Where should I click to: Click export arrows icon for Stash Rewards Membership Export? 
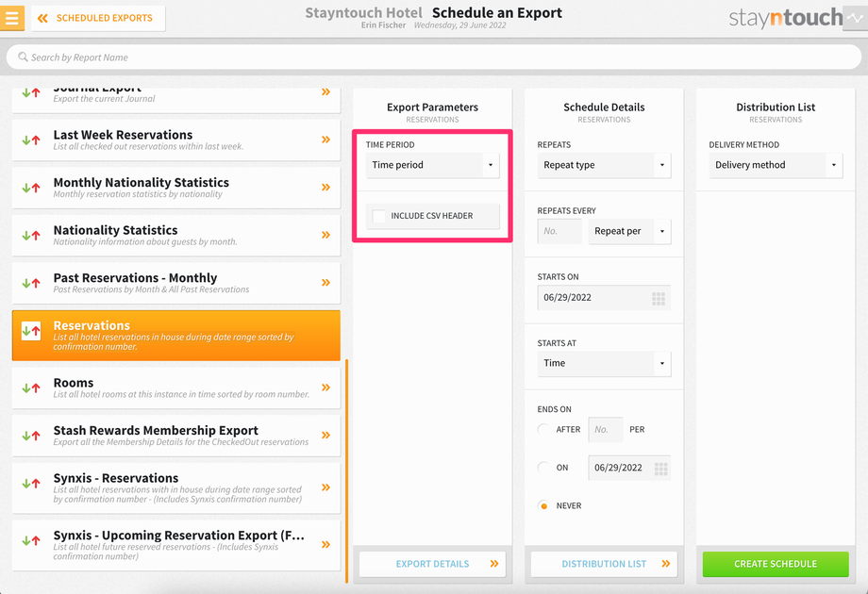click(31, 436)
